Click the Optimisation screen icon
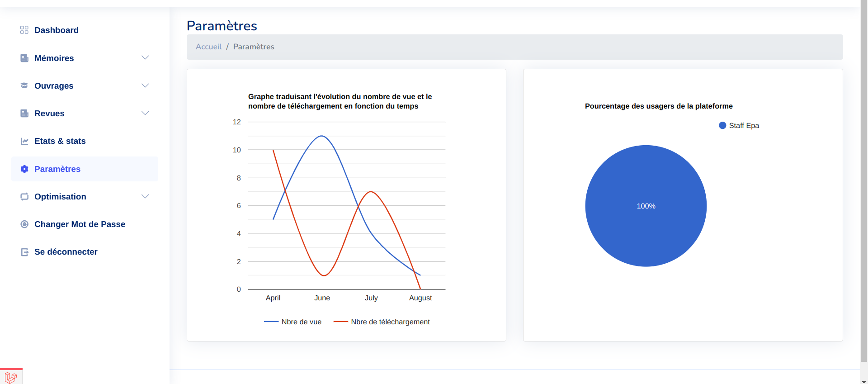The height and width of the screenshot is (384, 868). click(x=24, y=196)
